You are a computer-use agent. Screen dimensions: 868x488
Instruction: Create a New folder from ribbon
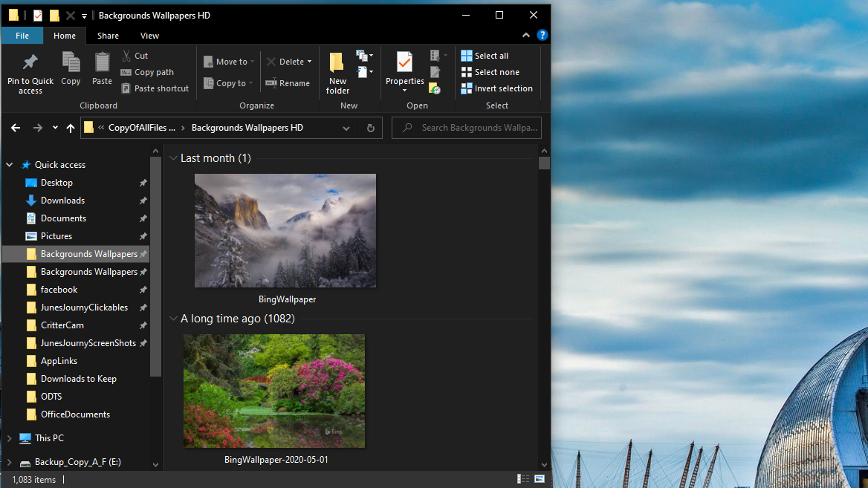click(x=337, y=73)
